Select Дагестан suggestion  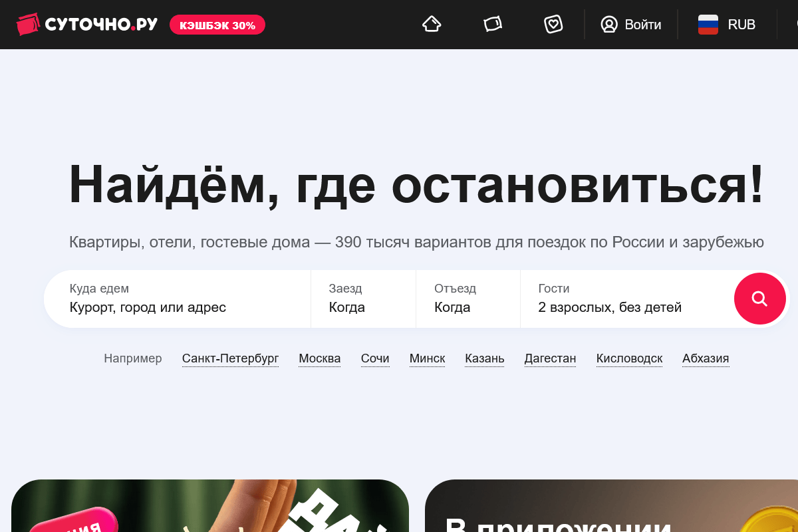click(550, 359)
